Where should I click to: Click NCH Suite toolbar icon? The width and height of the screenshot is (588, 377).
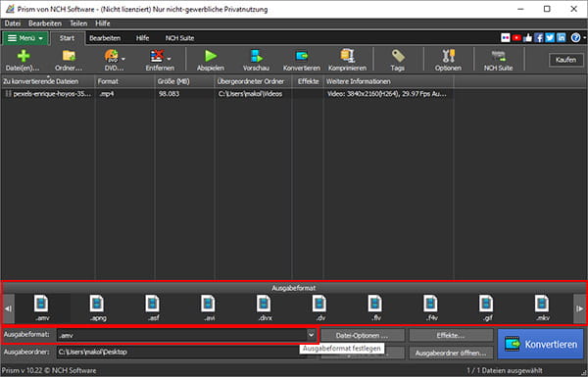pyautogui.click(x=498, y=60)
